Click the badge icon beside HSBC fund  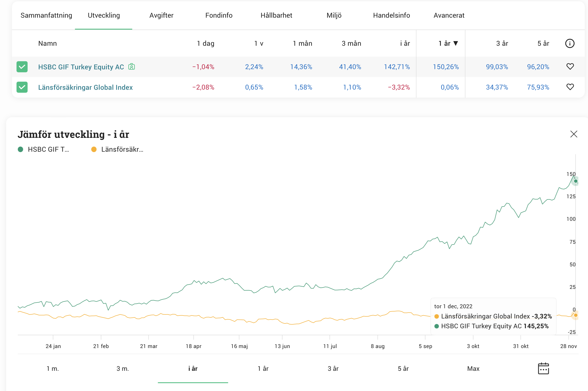(132, 67)
